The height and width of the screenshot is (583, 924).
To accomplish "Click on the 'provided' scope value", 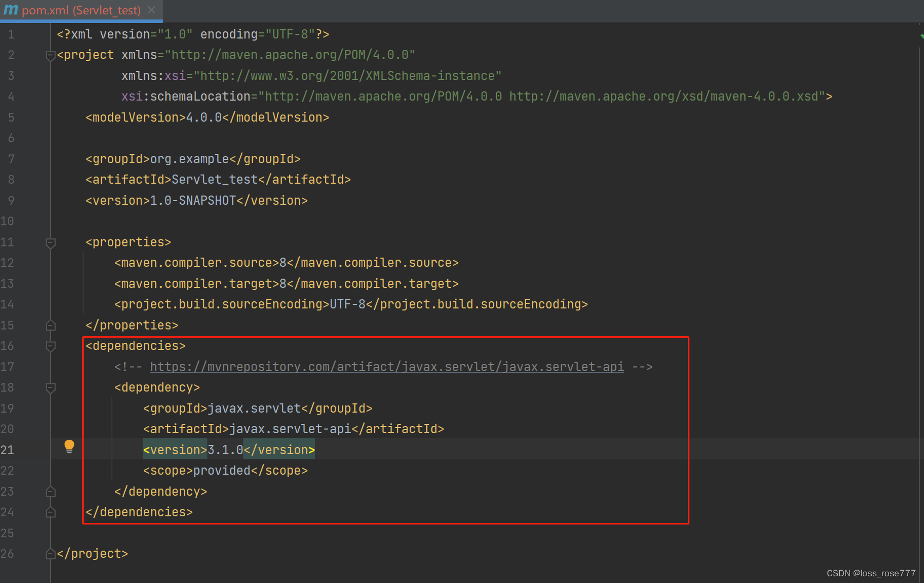I will coord(222,471).
